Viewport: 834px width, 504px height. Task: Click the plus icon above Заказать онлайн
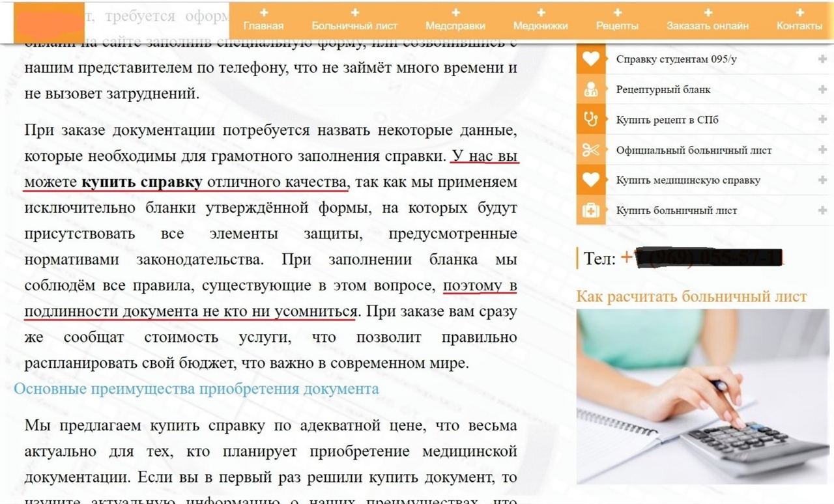(x=708, y=12)
